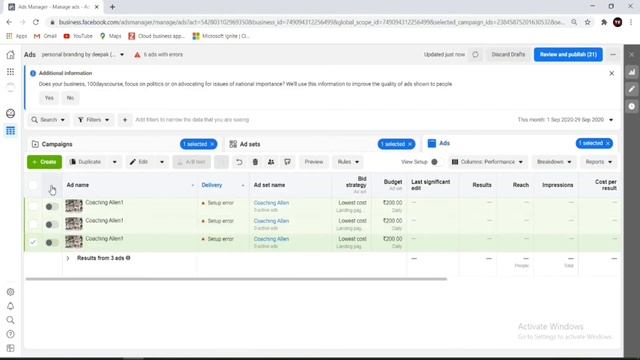
Task: Sort by the Delivery column header
Action: (212, 185)
